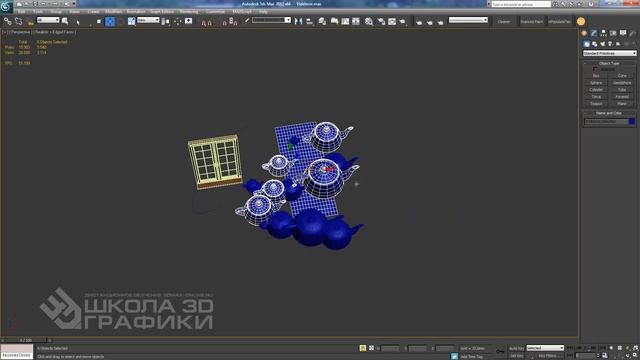Open the Group menu
The height and width of the screenshot is (360, 640).
pos(56,11)
